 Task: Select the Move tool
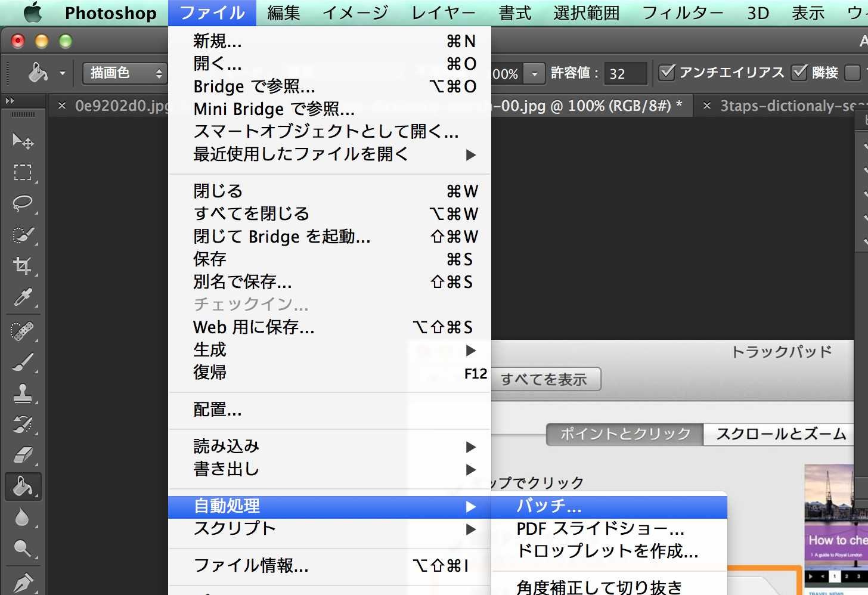[x=23, y=141]
